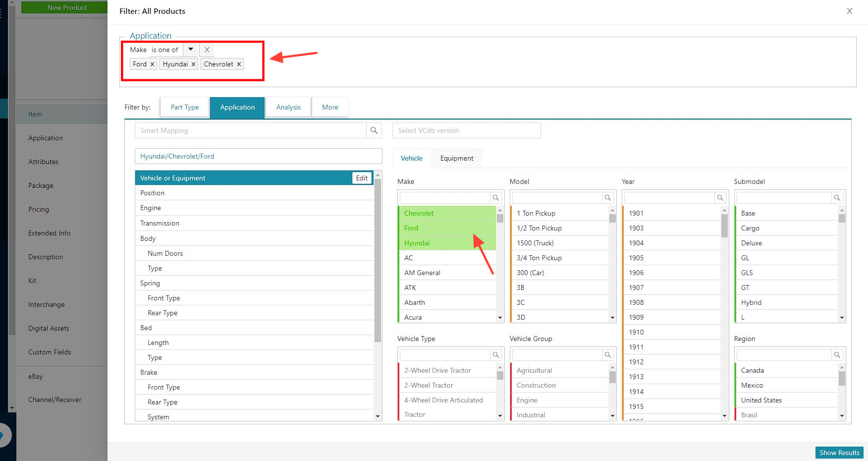This screenshot has width=868, height=461.
Task: Click the Make list search icon
Action: point(495,198)
